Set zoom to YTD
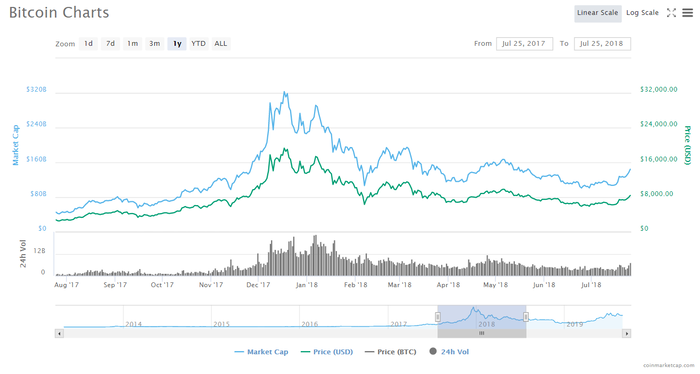Screen dimensions: 700x374 pos(199,44)
